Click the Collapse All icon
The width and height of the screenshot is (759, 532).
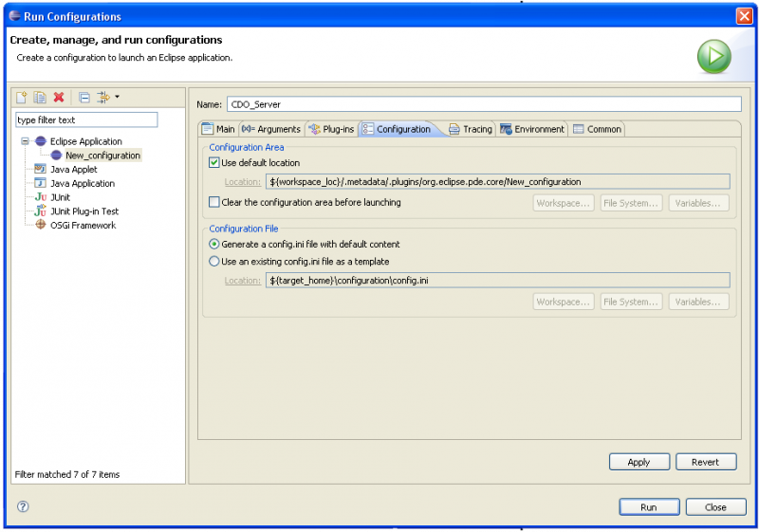point(84,98)
